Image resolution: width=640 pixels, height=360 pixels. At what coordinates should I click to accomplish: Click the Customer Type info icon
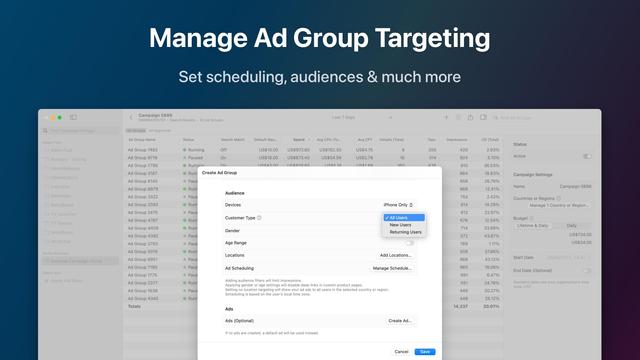(x=259, y=218)
